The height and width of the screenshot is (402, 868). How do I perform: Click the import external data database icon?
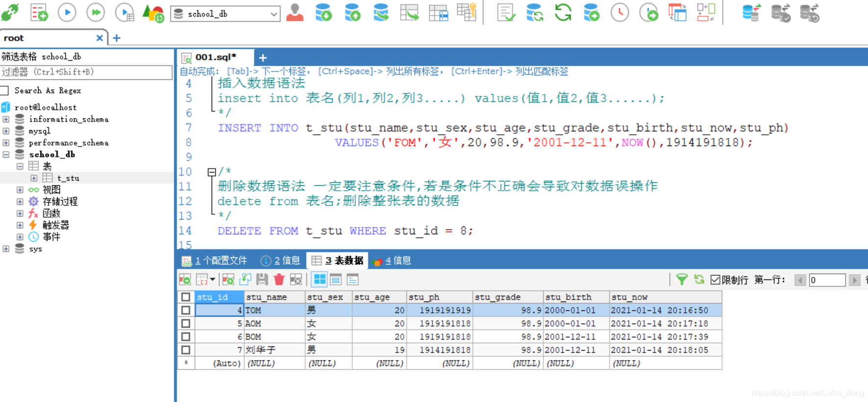[323, 13]
